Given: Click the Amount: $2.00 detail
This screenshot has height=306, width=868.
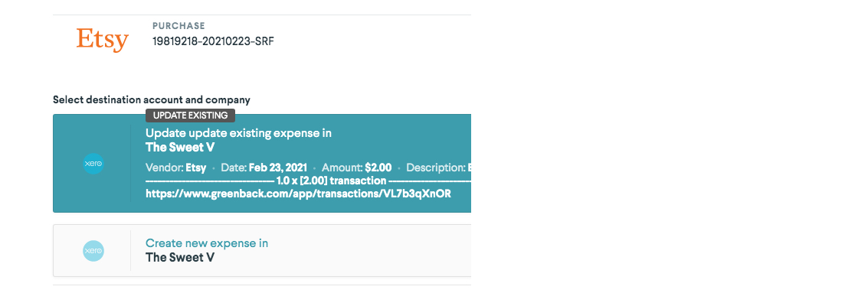Looking at the screenshot, I should point(356,168).
